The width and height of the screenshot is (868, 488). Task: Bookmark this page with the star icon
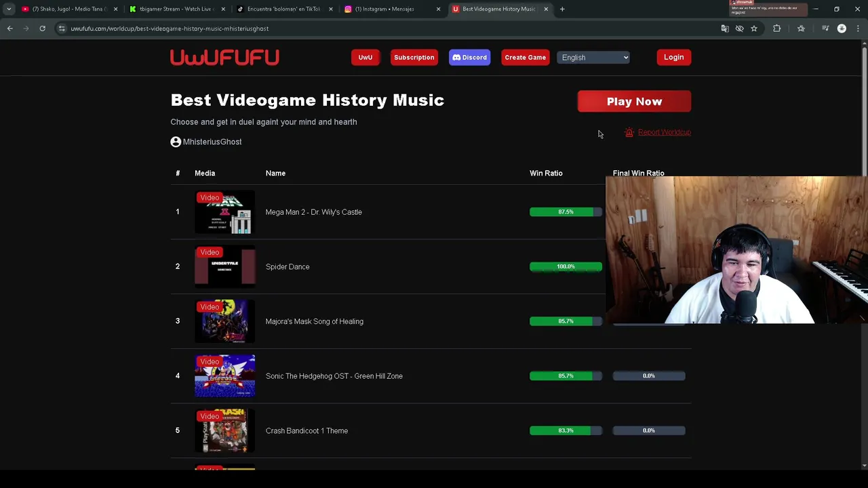pos(754,28)
